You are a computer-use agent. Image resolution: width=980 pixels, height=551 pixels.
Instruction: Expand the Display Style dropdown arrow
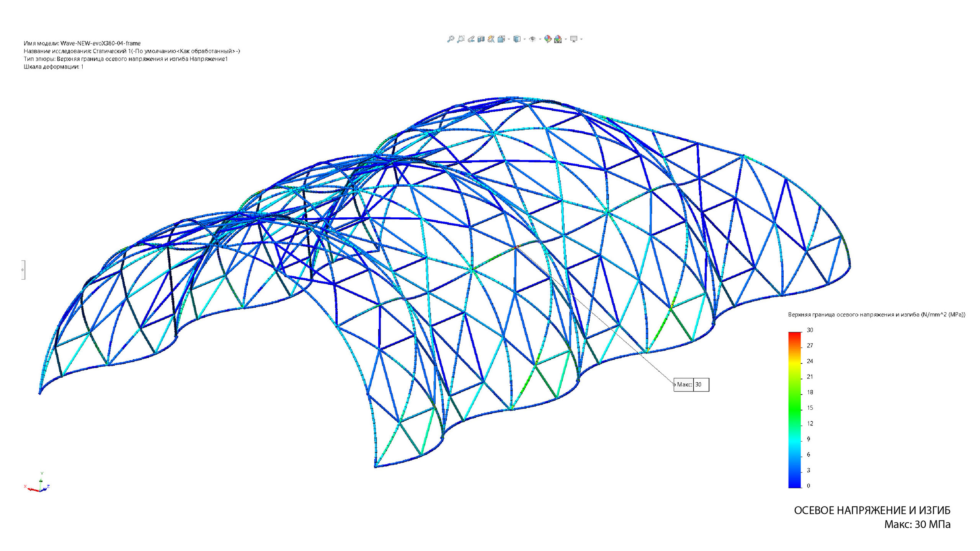tap(524, 39)
